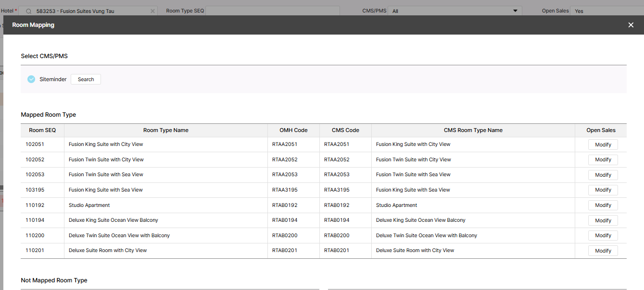
Task: Open the Open Sales dropdown showing Yes
Action: pyautogui.click(x=606, y=11)
